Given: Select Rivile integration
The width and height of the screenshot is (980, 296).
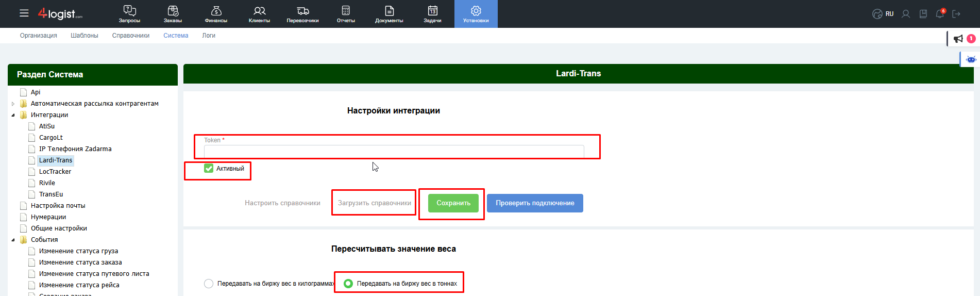Looking at the screenshot, I should [x=47, y=183].
